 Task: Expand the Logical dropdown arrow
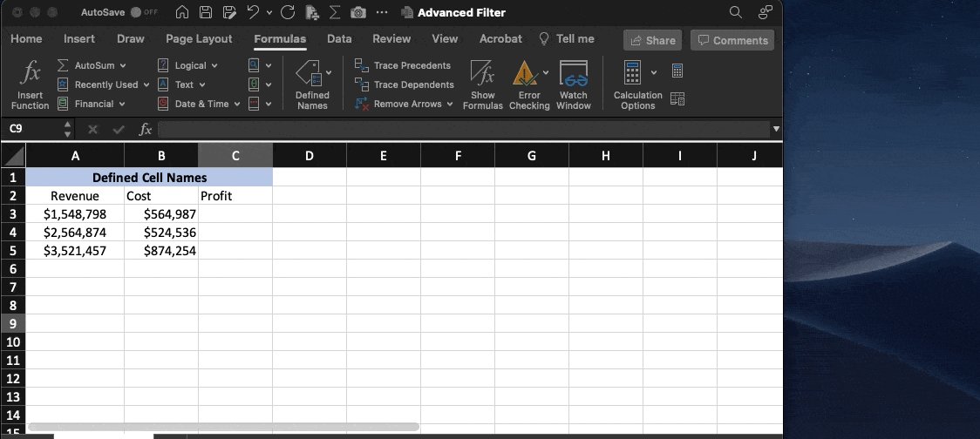pyautogui.click(x=214, y=65)
